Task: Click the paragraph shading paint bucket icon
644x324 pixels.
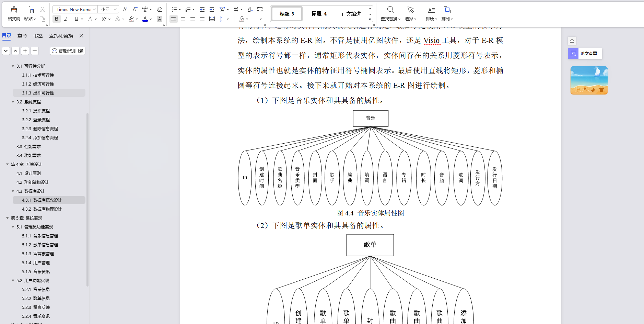Action: pos(242,19)
